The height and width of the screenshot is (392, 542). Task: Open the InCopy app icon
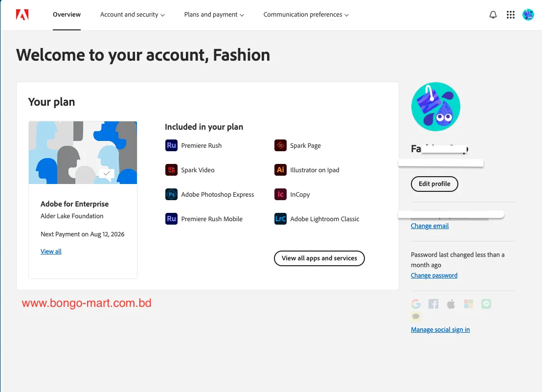280,194
